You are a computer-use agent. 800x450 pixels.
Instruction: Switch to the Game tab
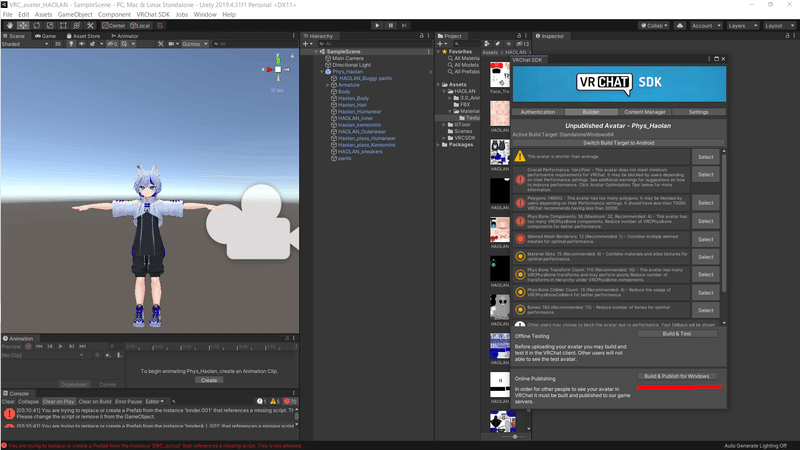click(45, 36)
